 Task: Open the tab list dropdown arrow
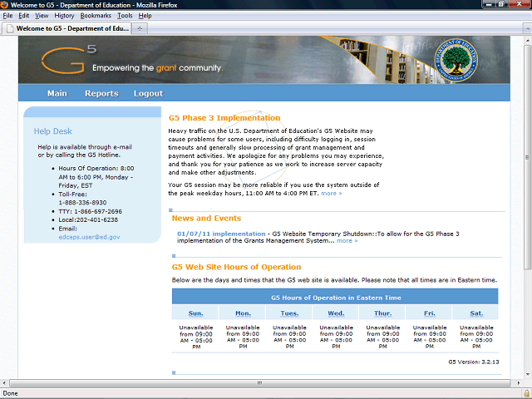(x=525, y=28)
